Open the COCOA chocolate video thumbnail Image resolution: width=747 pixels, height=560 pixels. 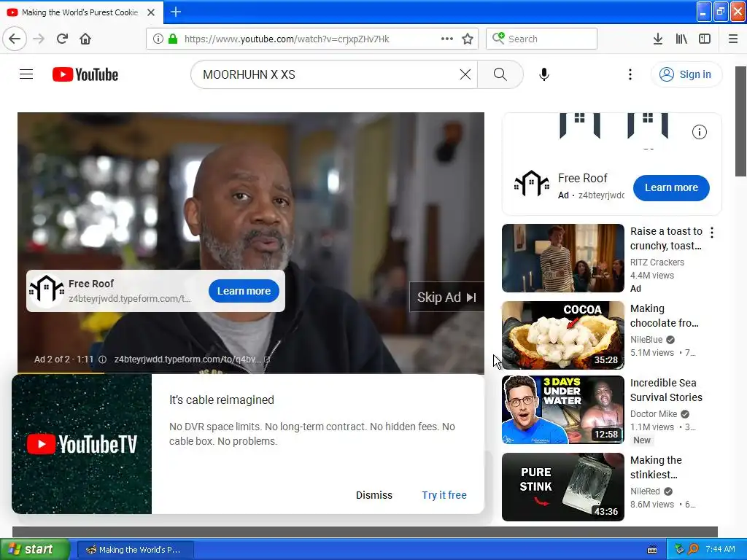(x=562, y=335)
